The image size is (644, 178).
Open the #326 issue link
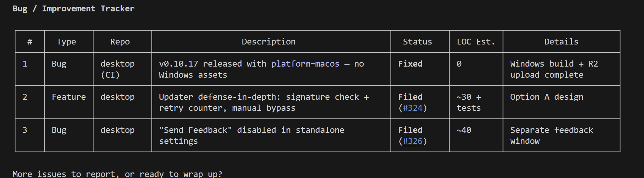click(x=412, y=141)
